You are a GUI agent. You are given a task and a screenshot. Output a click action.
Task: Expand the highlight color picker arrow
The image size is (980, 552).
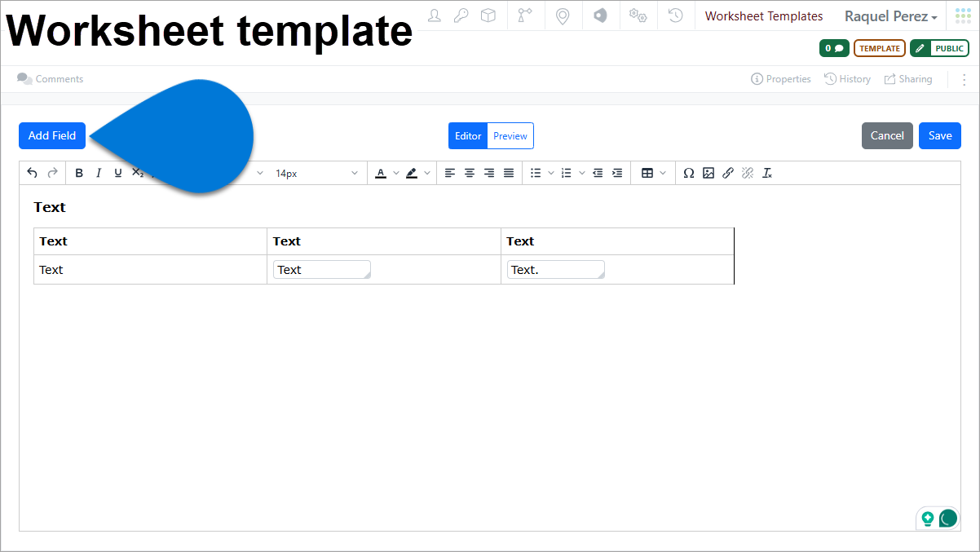point(427,173)
